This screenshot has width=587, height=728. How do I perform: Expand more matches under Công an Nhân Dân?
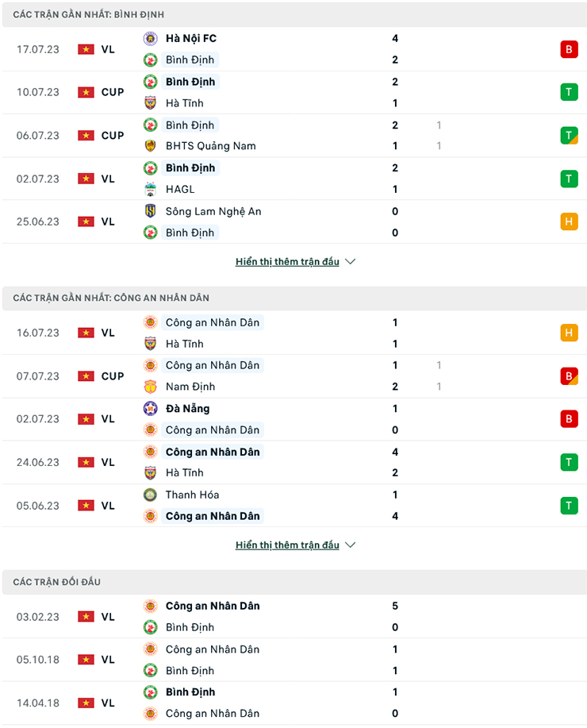pyautogui.click(x=287, y=545)
